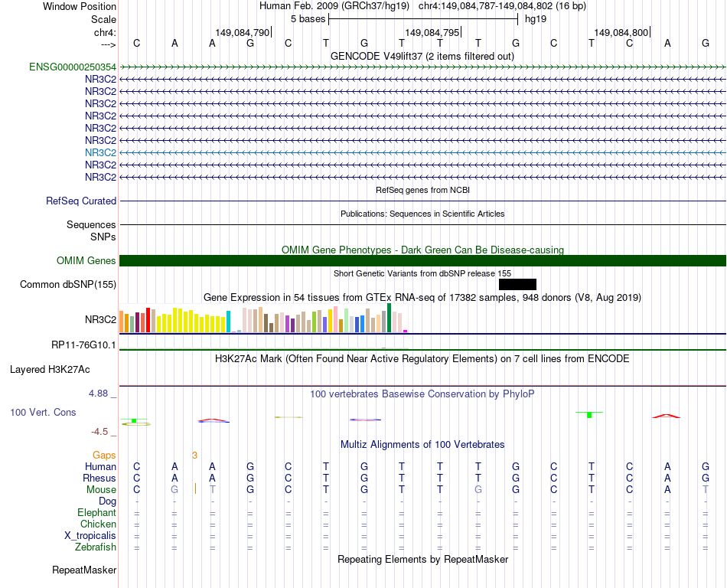Screen dimensions: 727x588
Task: Click the H3K27Ac Mark track title
Action: pos(422,359)
